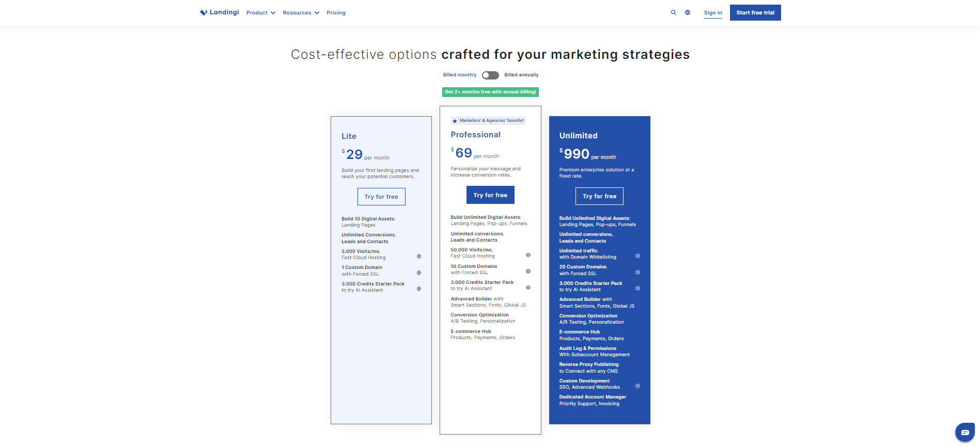Open the search magnifier icon
980x447 pixels.
(674, 12)
